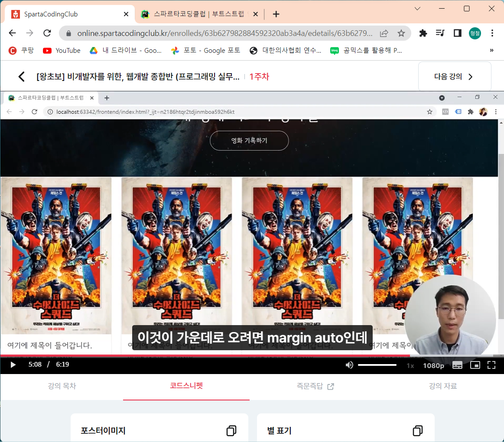Click the address bar URL
504x442 pixels.
pos(224,33)
